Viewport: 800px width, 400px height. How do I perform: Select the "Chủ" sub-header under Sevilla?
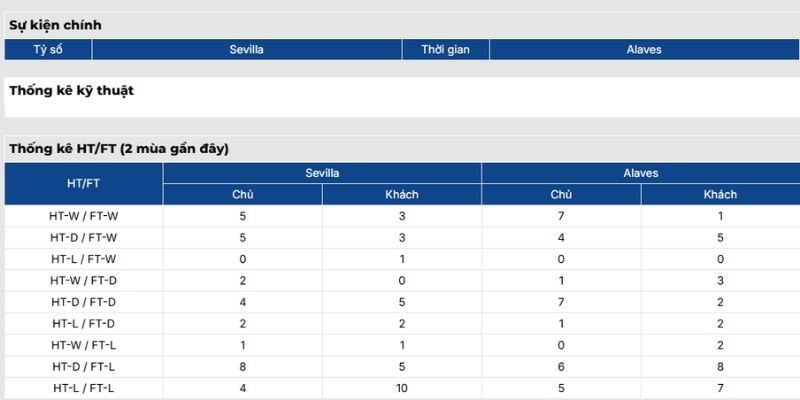coord(243,195)
